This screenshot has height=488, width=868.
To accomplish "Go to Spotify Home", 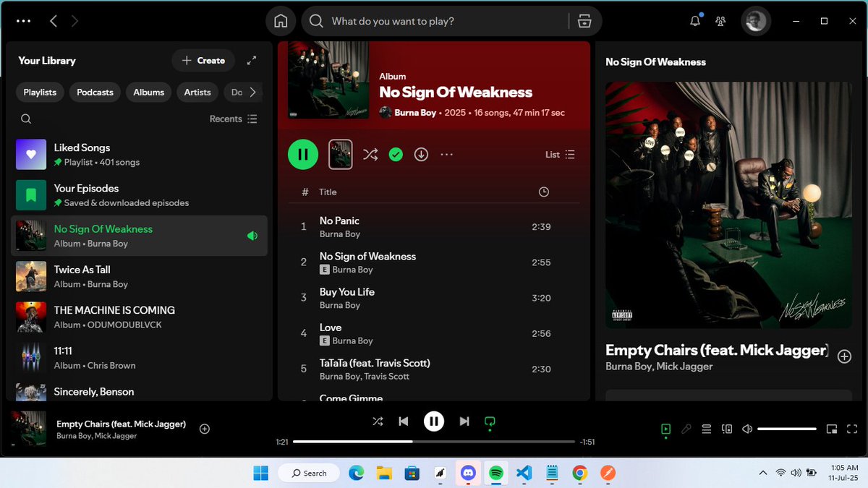I will (281, 21).
